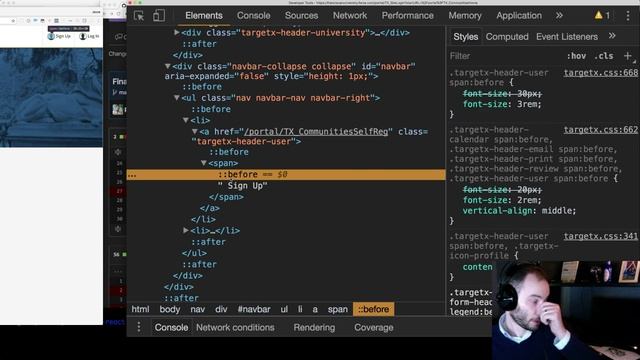Select span in the breadcrumb bar
Screen dimensions: 640x360
coord(338,309)
